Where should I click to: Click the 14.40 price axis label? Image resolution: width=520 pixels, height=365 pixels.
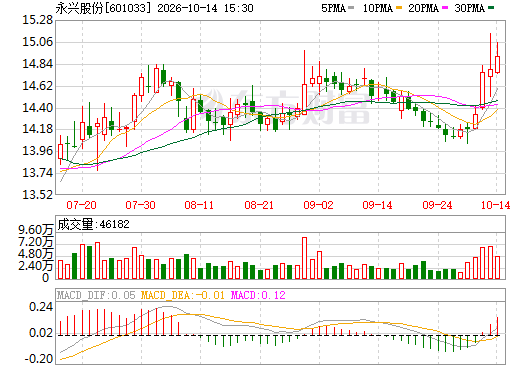38,108
